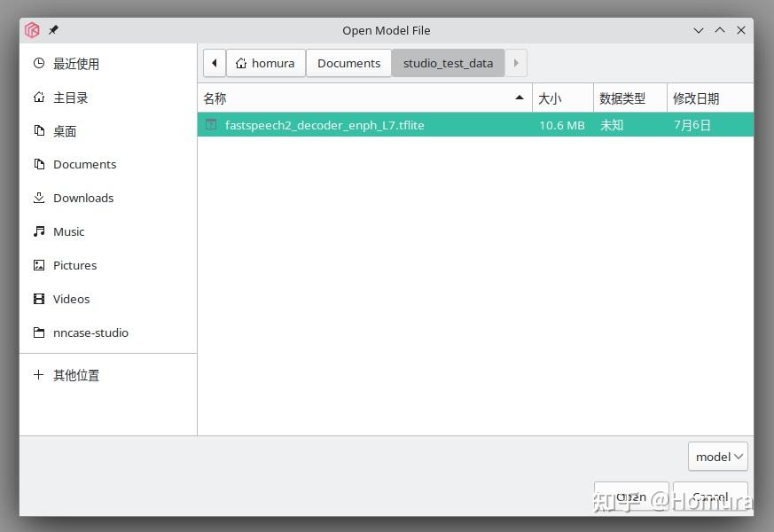Open 其他位置 in the sidebar

[x=75, y=375]
